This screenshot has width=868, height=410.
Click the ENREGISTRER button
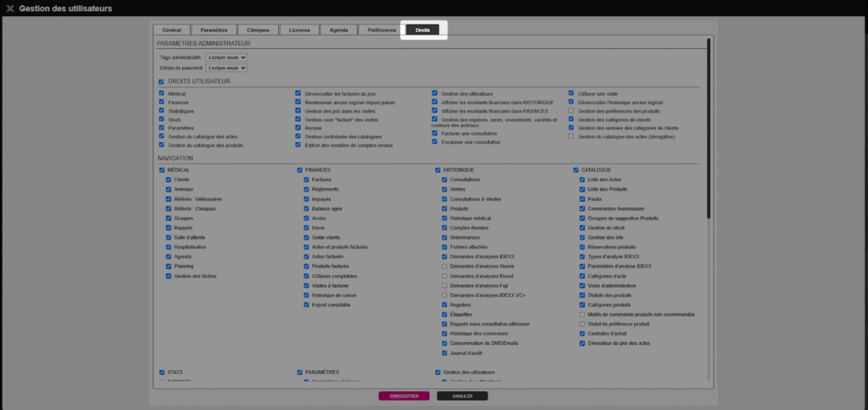403,396
